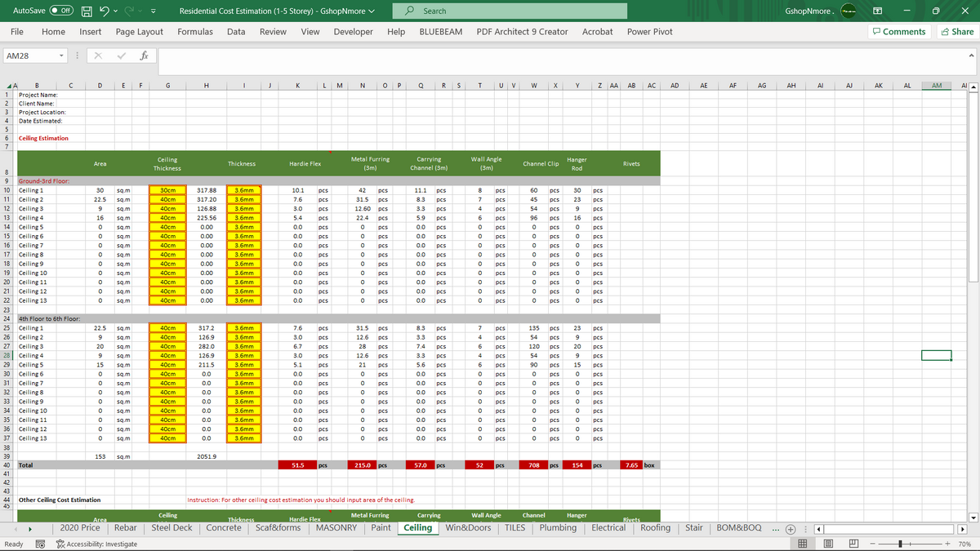Switch to the Paint sheet tab

(381, 527)
